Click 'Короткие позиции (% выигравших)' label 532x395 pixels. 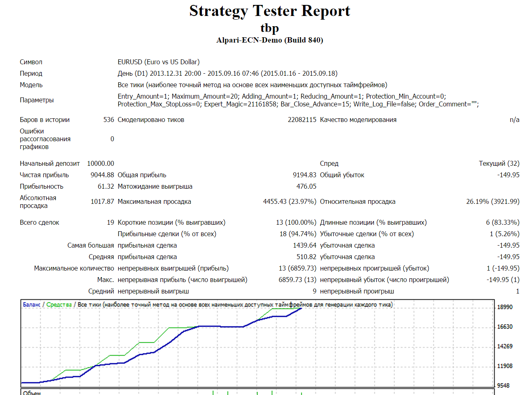(x=172, y=222)
